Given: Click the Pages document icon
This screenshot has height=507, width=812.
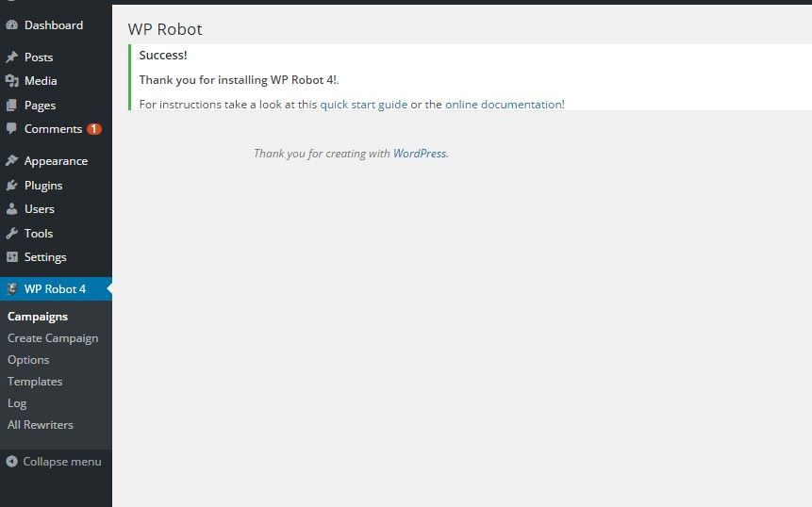Looking at the screenshot, I should click(12, 105).
